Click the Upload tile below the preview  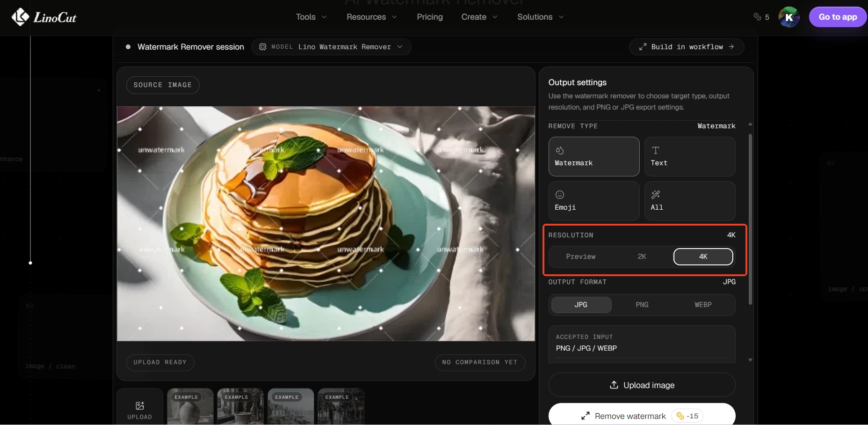pyautogui.click(x=140, y=406)
